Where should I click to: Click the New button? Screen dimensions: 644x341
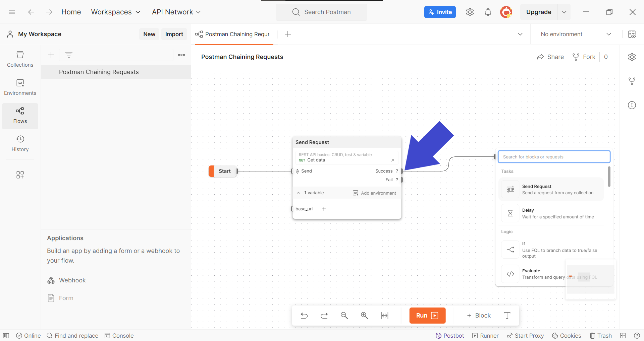(149, 34)
